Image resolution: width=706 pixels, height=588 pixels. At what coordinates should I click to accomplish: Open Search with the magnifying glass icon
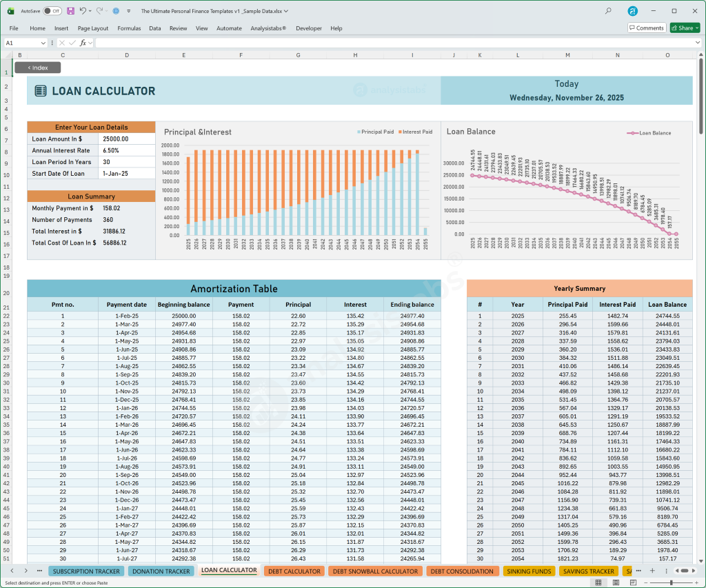[x=609, y=11]
